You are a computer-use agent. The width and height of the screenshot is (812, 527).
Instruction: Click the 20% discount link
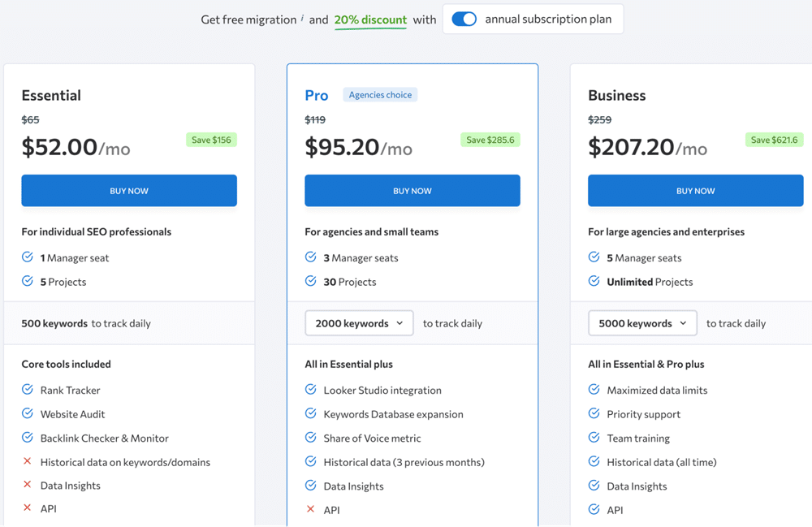click(370, 19)
